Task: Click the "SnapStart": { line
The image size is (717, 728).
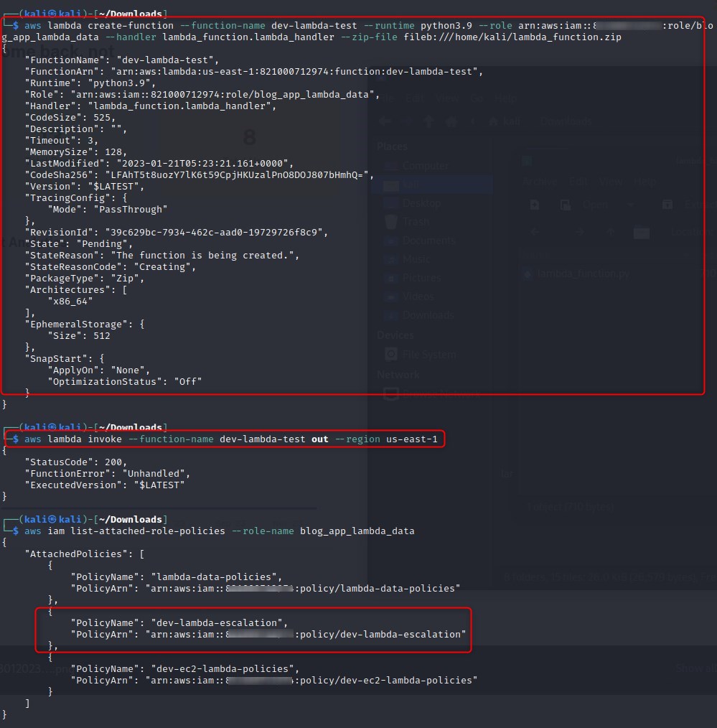Action: (x=64, y=358)
